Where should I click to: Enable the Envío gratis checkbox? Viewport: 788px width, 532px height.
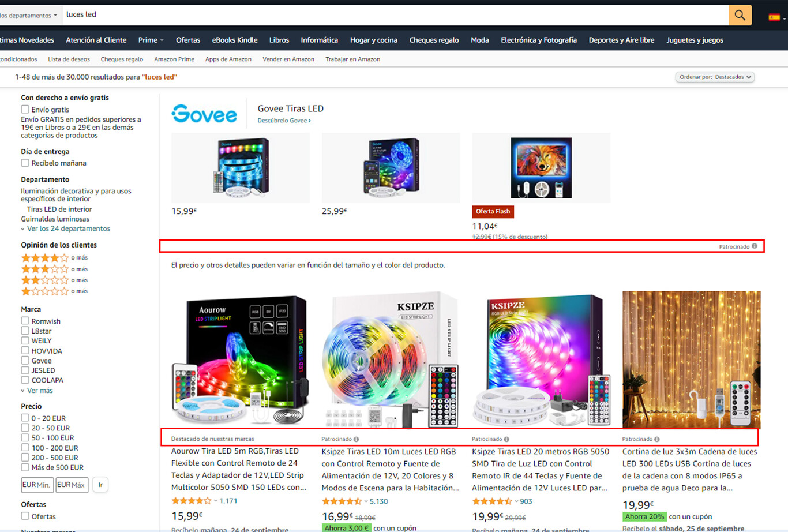pyautogui.click(x=25, y=109)
